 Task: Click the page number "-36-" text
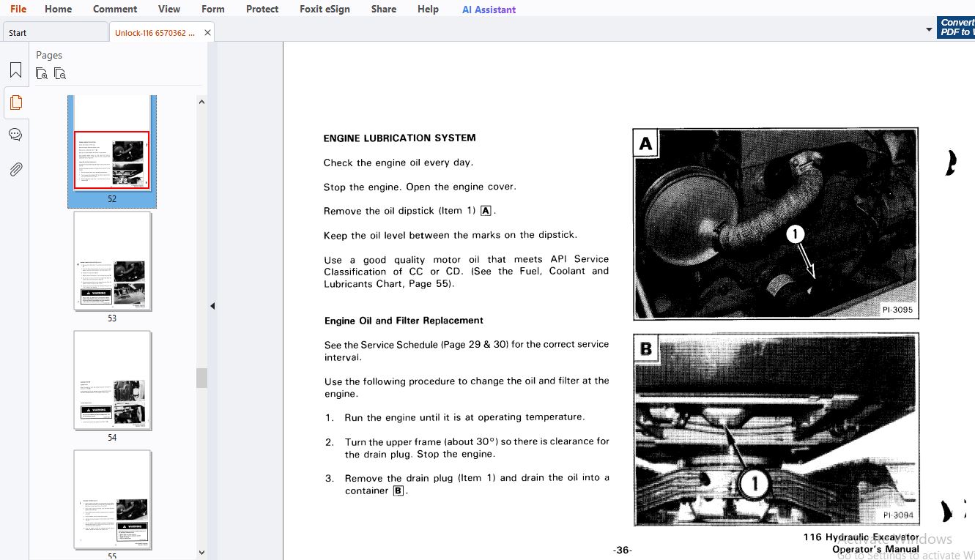click(x=622, y=550)
